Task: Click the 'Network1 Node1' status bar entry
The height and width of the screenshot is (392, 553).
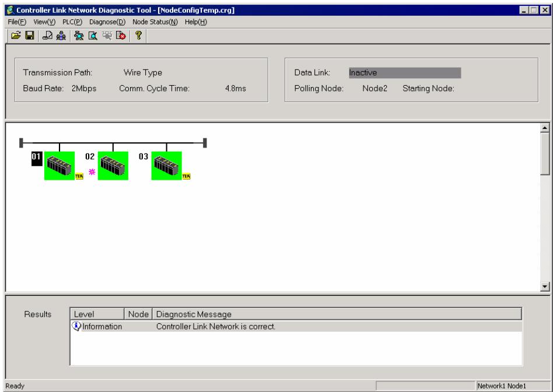Action: (502, 386)
